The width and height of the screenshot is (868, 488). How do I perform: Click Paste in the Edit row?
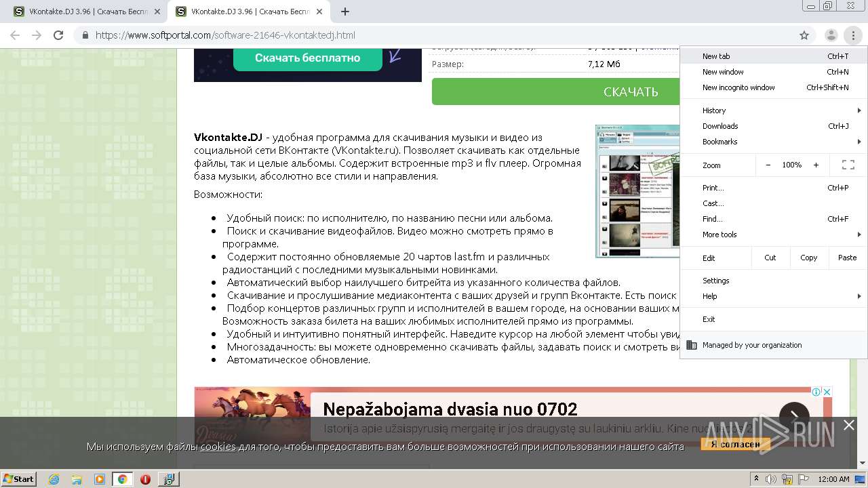pyautogui.click(x=847, y=258)
